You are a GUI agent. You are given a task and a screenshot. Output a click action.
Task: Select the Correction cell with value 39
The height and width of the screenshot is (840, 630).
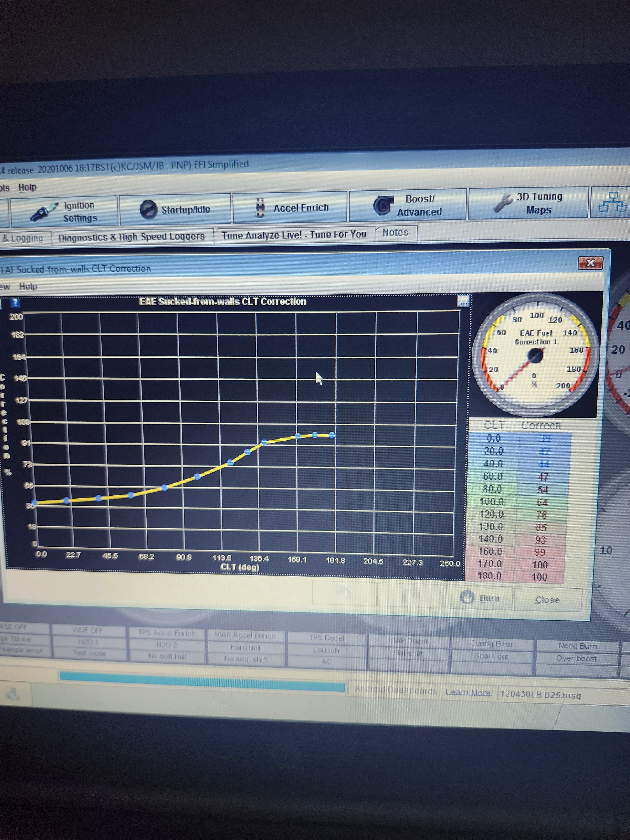point(545,439)
